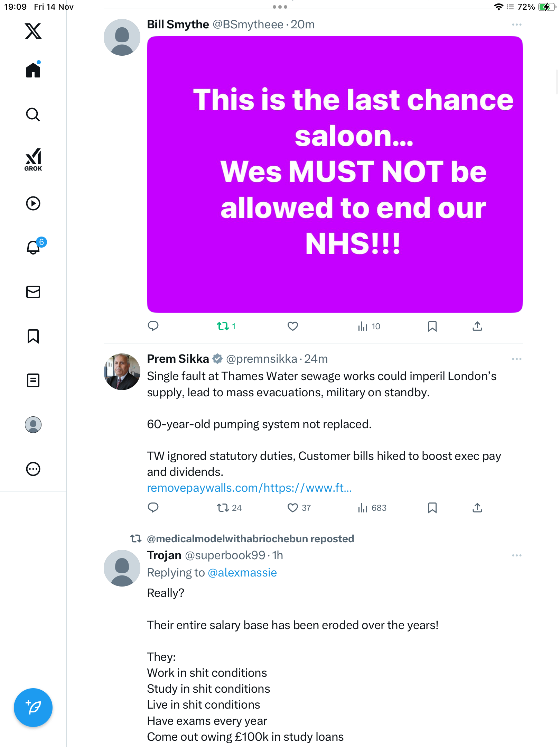Open more options on Bill Smythe's post
This screenshot has height=747, width=560.
[516, 25]
